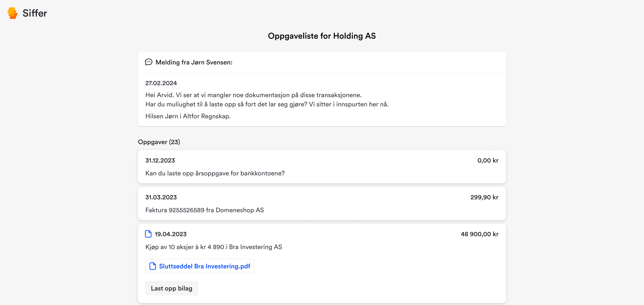The image size is (644, 305).
Task: Click the document icon beside 19.04.2023
Action: 148,234
